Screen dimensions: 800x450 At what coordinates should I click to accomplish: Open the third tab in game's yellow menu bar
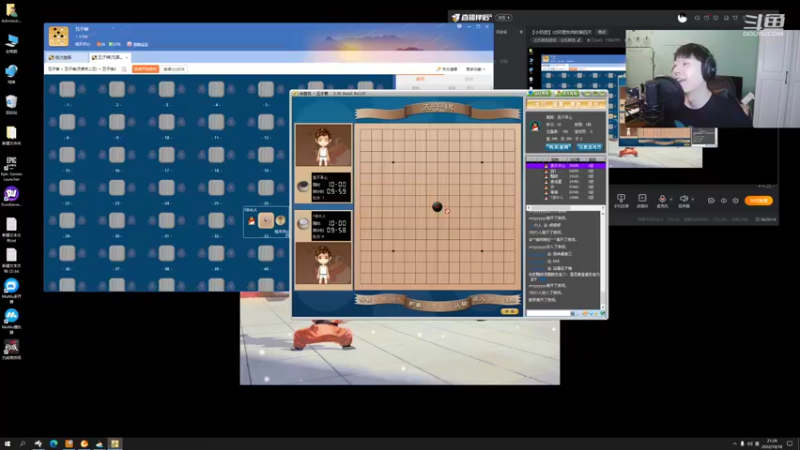pyautogui.click(x=575, y=104)
